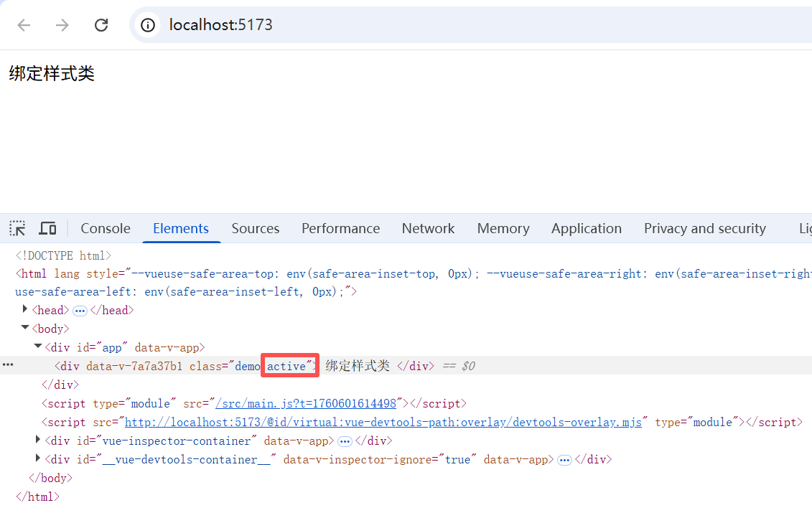Viewport: 812px width, 523px height.
Task: Switch to the Network tab
Action: coord(429,228)
